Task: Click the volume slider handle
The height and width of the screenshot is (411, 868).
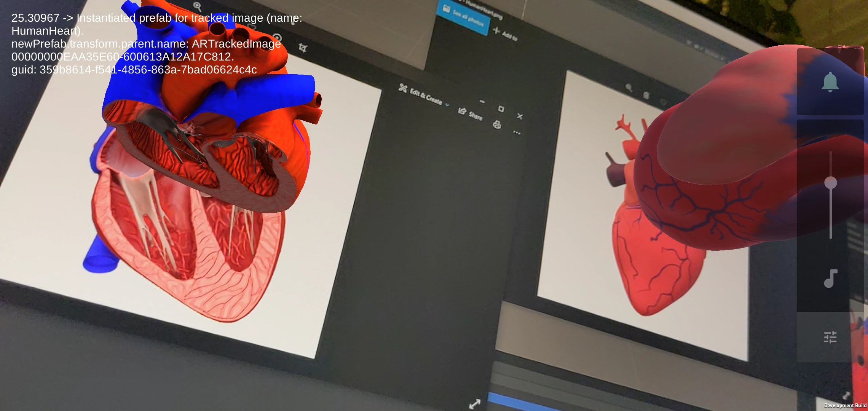Action: point(830,183)
